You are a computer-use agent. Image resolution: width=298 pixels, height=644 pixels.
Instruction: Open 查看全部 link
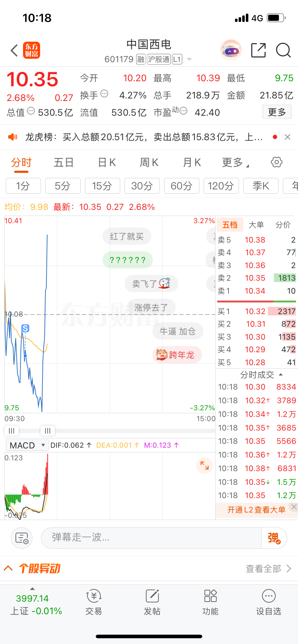(x=268, y=569)
